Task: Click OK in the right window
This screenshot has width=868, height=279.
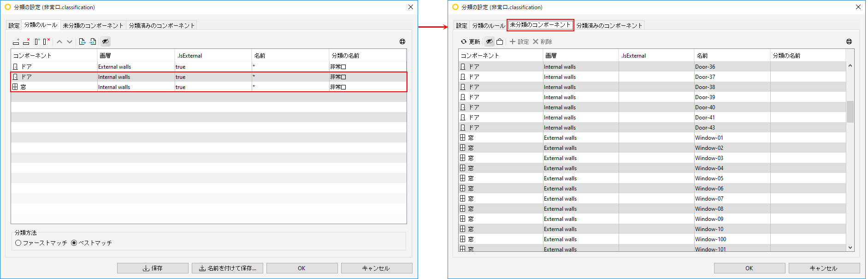Action: point(750,268)
